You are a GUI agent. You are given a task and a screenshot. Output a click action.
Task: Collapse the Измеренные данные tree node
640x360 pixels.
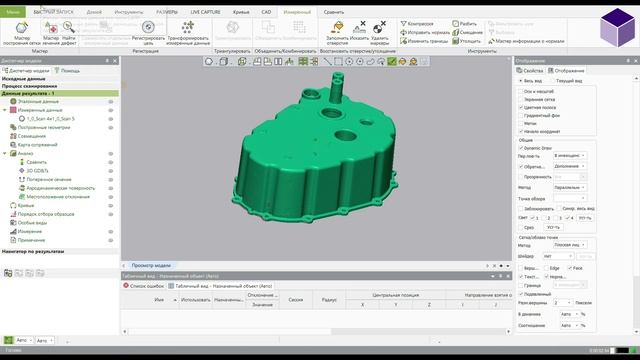[x=5, y=110]
